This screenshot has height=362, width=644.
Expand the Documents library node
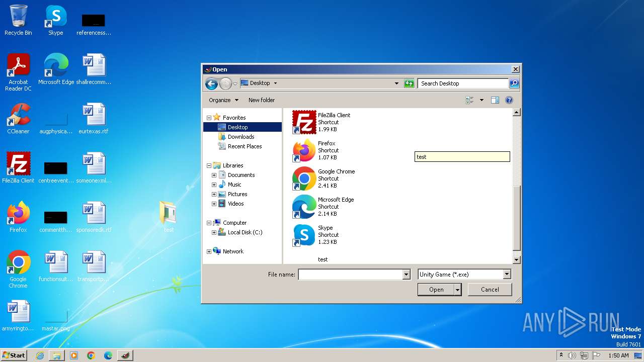tap(214, 175)
